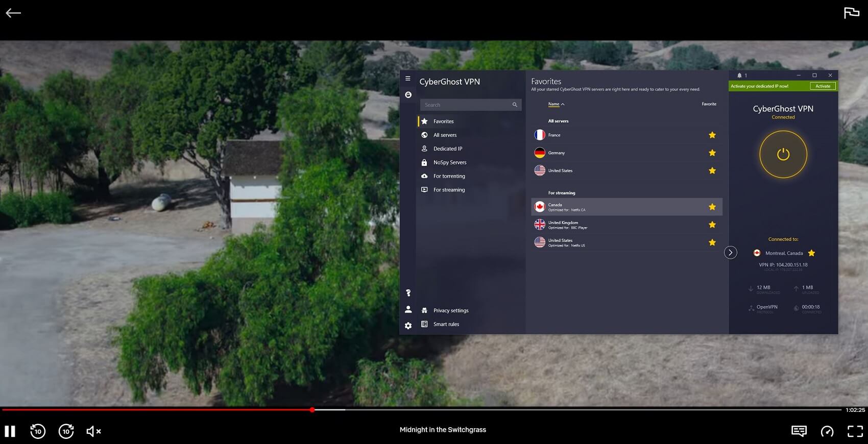Screen dimensions: 868x444
Task: Click the United Kingdom flag icon
Action: 540,225
